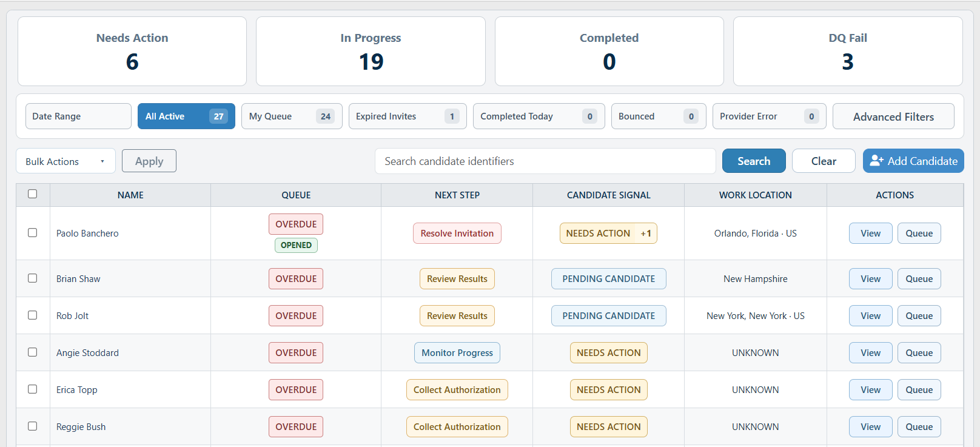The height and width of the screenshot is (447, 980).
Task: Check the Erica Topp row checkbox
Action: tap(33, 389)
